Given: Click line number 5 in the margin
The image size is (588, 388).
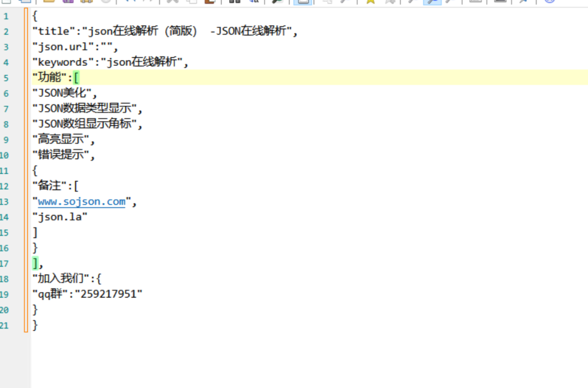Looking at the screenshot, I should point(6,78).
